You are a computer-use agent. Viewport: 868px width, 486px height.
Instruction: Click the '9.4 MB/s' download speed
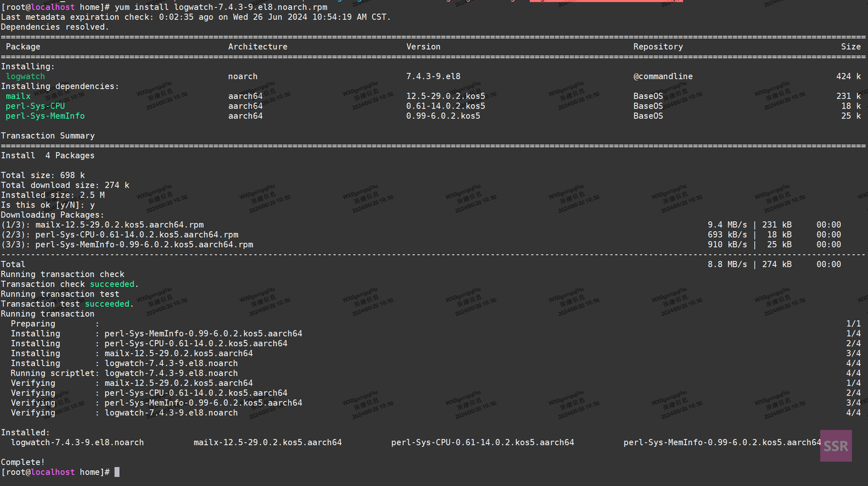pos(728,225)
